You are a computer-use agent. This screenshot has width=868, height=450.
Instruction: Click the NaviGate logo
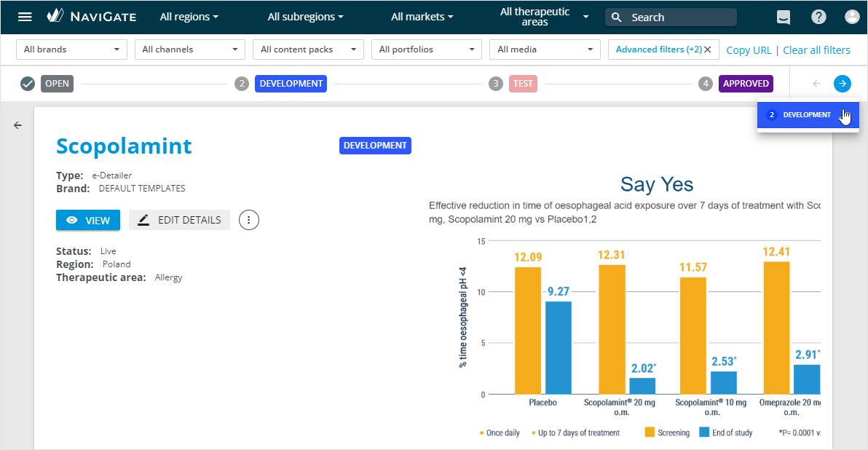pos(91,17)
